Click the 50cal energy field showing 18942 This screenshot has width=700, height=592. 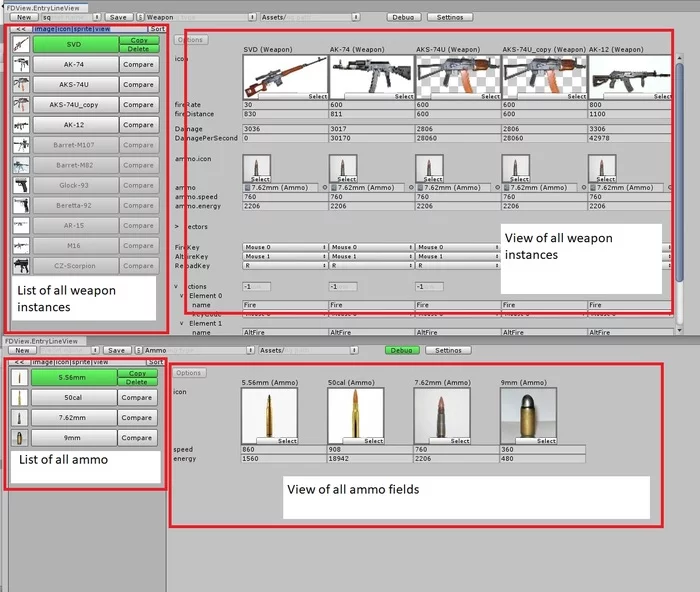tap(370, 459)
